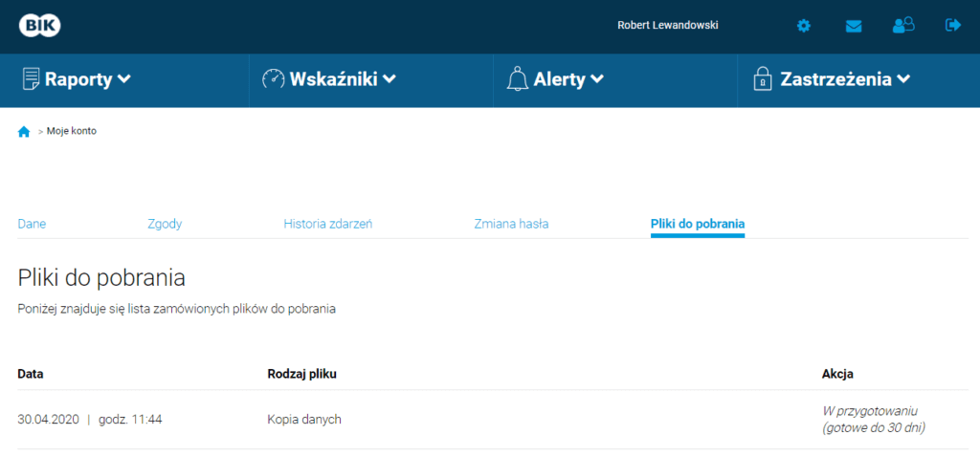980x457 pixels.
Task: Click the users profile icon
Action: pos(903,25)
